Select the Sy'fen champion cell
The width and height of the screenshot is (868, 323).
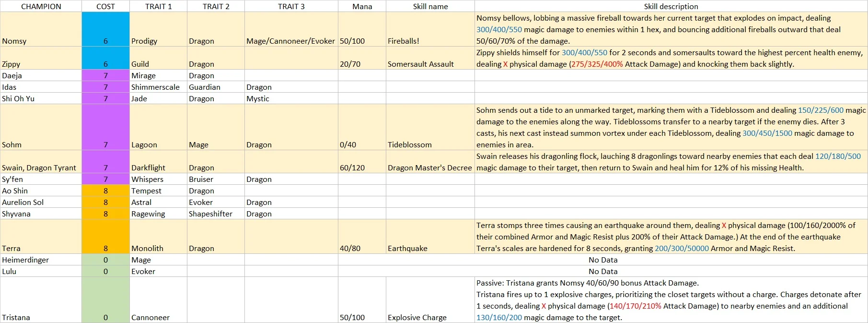pos(41,179)
